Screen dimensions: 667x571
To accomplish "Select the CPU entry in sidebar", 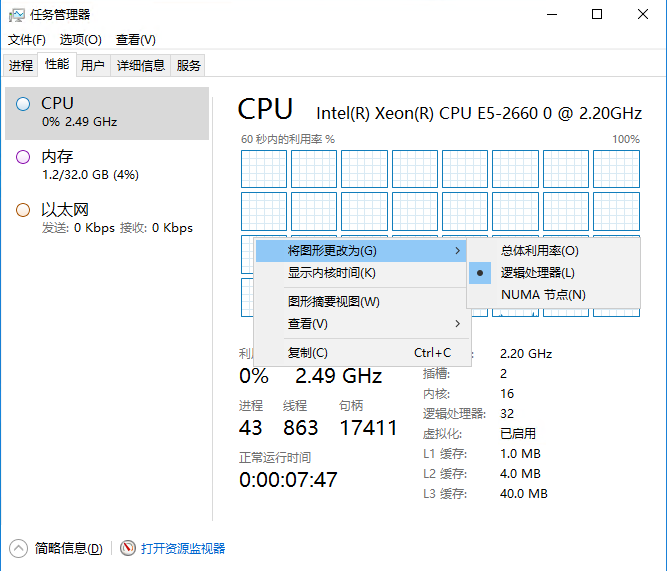I will pyautogui.click(x=107, y=113).
